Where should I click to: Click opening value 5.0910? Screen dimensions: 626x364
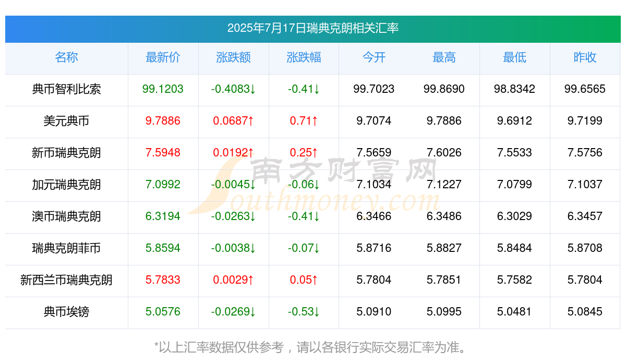coord(374,312)
